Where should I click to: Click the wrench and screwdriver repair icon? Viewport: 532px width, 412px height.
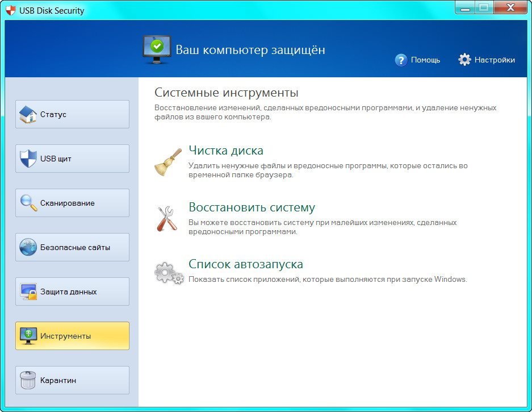pos(167,219)
